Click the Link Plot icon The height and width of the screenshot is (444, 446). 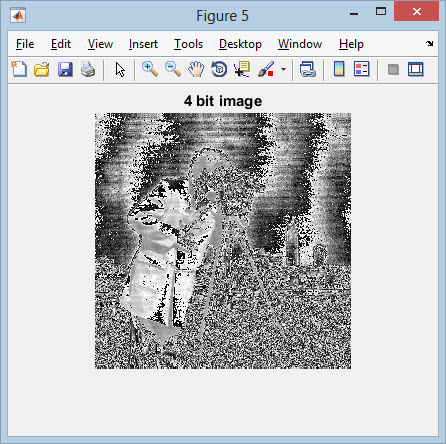(x=307, y=69)
